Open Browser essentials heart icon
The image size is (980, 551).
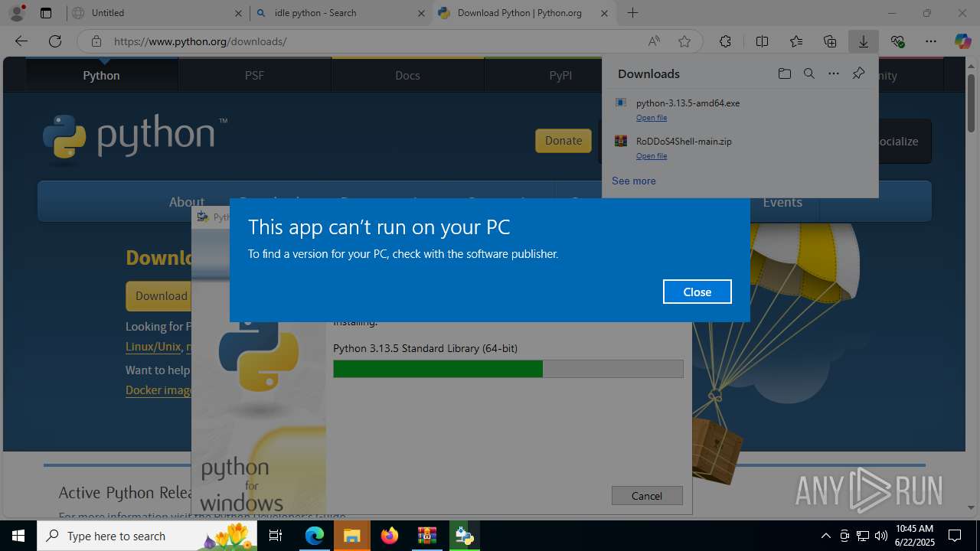[897, 41]
